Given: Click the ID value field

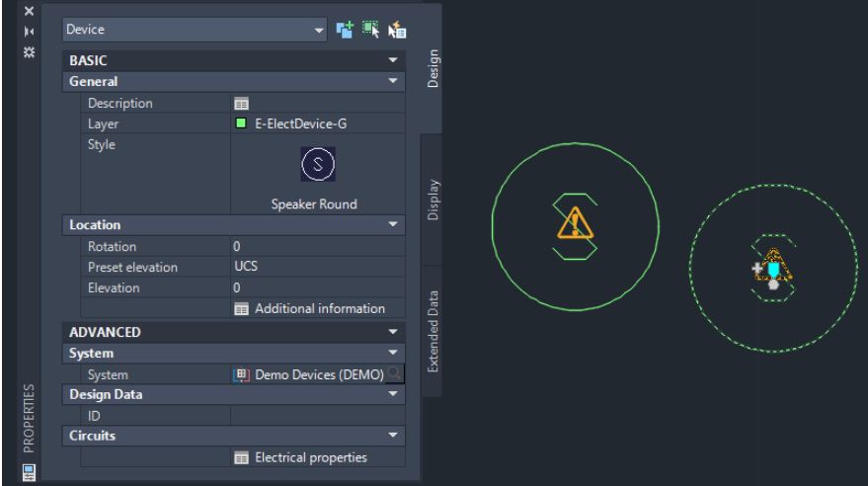Looking at the screenshot, I should tap(318, 416).
